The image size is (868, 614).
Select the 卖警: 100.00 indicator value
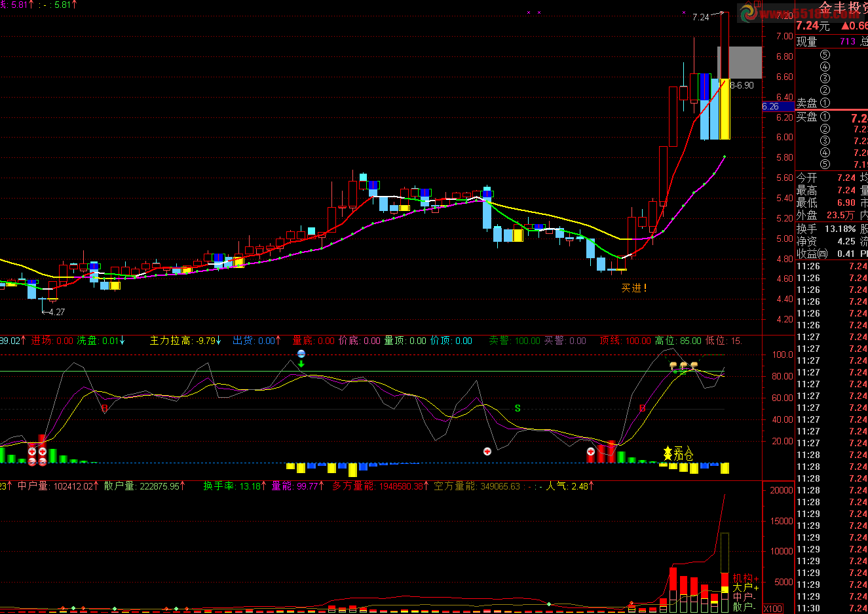pos(515,341)
